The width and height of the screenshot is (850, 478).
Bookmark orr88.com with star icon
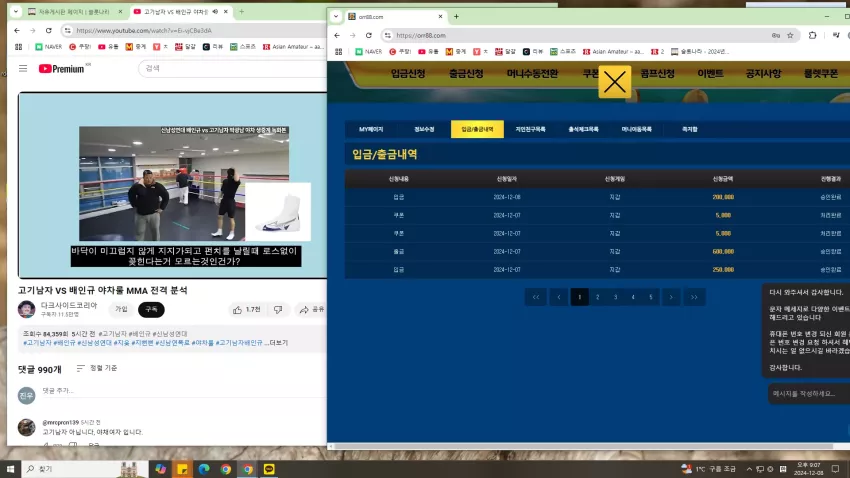pyautogui.click(x=790, y=35)
